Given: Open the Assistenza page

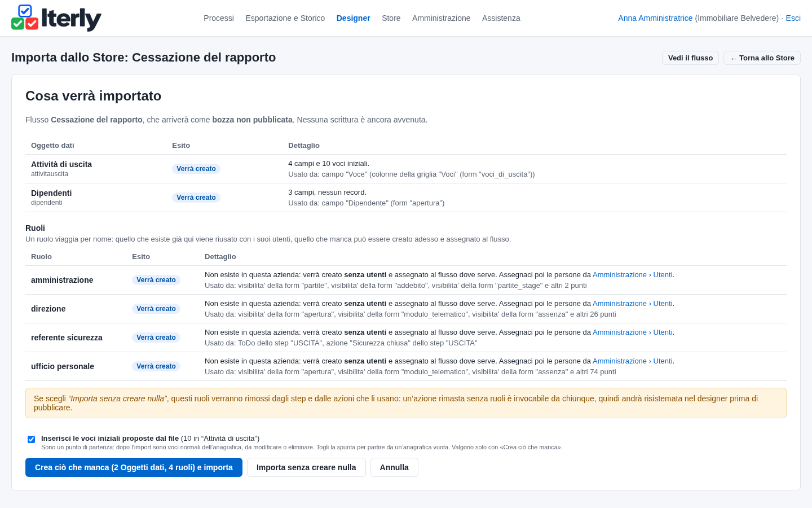Looking at the screenshot, I should click(501, 18).
